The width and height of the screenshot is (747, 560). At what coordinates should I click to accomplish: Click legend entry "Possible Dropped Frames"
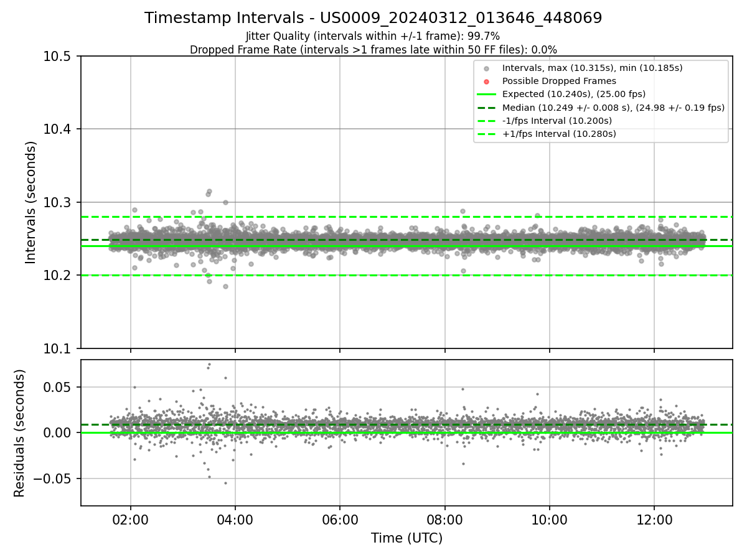click(x=559, y=81)
